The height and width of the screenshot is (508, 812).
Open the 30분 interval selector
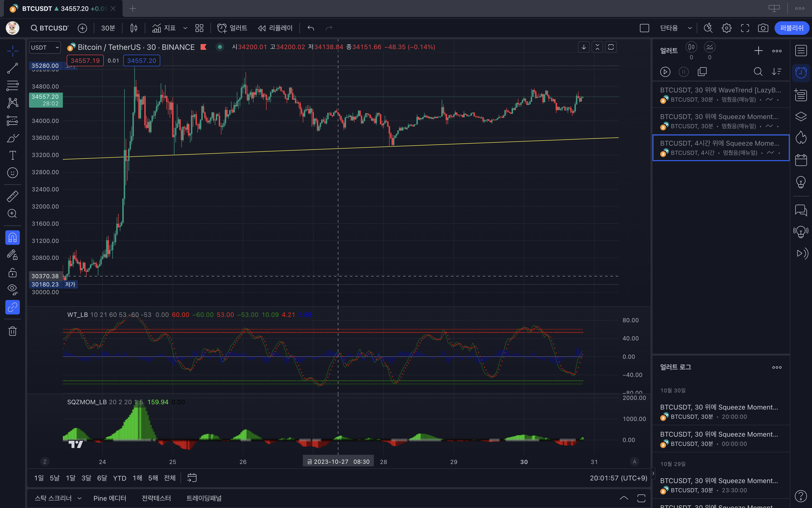[108, 28]
